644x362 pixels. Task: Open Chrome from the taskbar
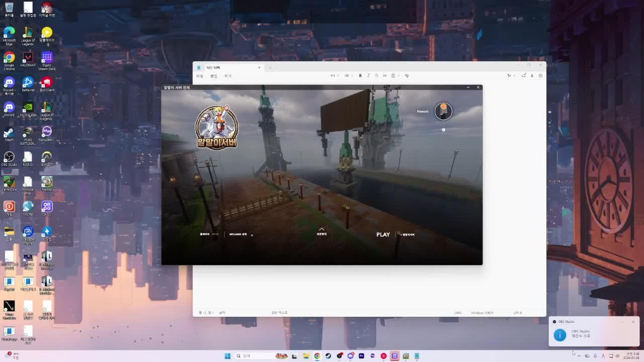pos(317,356)
